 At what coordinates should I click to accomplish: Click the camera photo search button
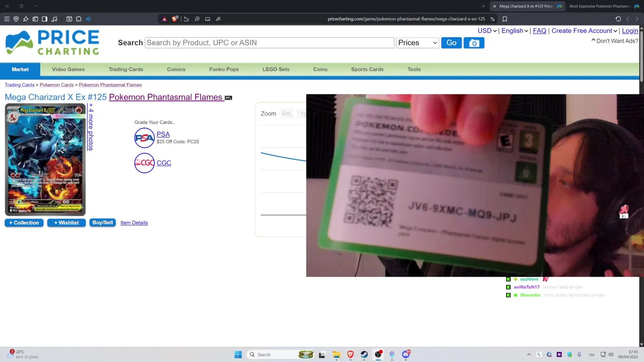[x=474, y=43]
